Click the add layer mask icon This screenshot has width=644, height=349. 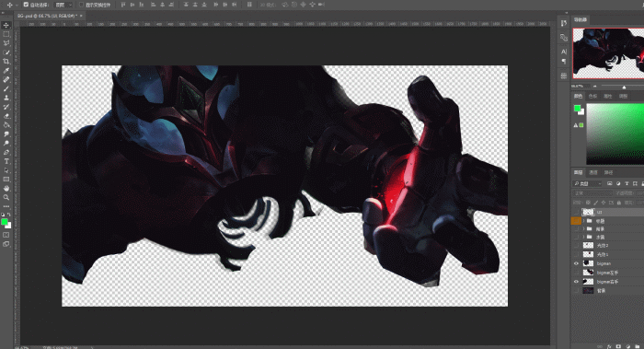point(618,346)
